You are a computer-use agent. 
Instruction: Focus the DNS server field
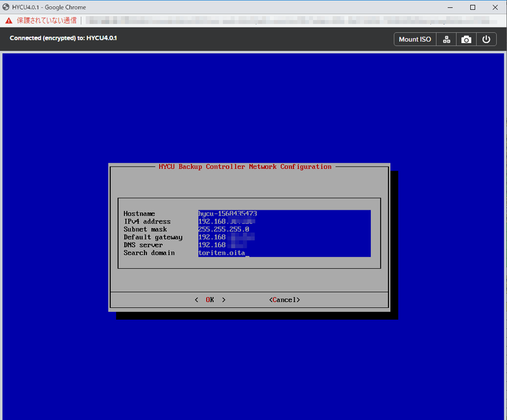[x=284, y=245]
